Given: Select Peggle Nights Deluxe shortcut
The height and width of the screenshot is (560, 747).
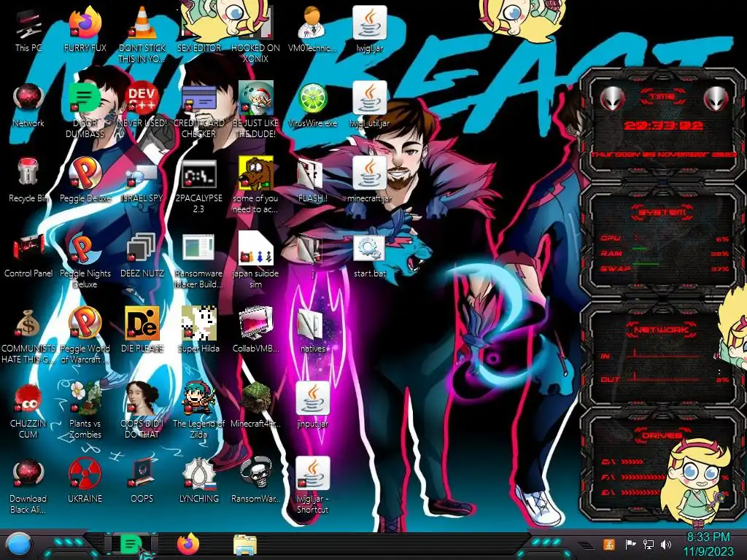Looking at the screenshot, I should (x=85, y=249).
